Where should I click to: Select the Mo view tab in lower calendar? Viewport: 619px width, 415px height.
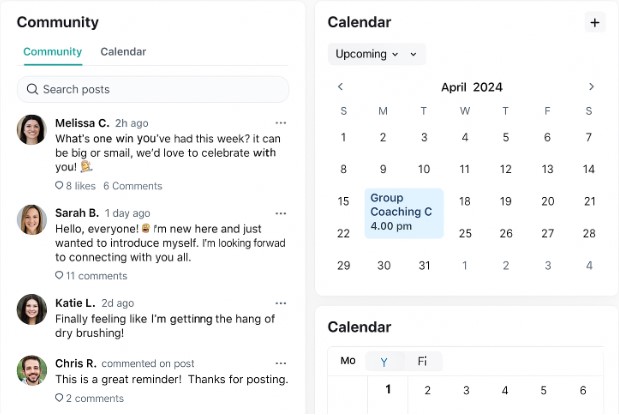[348, 361]
